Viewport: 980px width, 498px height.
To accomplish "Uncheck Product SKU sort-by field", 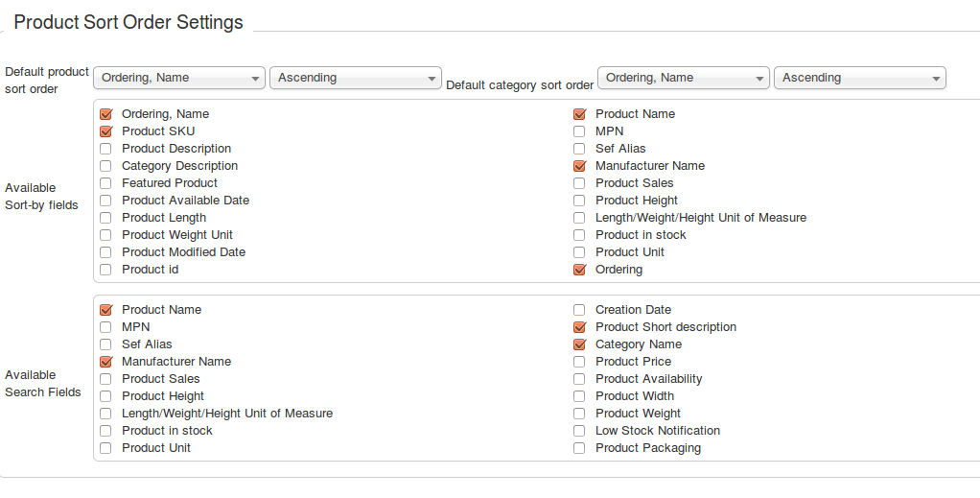I will click(x=105, y=131).
